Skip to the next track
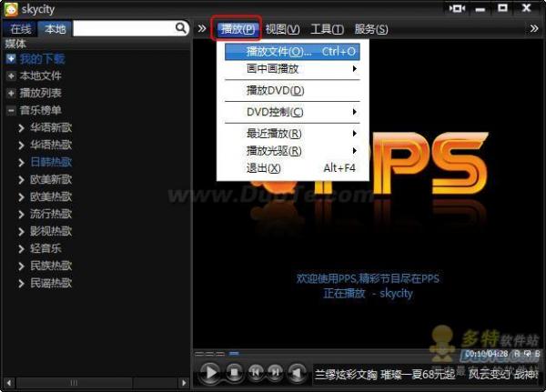This screenshot has width=546, height=392. coord(276,373)
